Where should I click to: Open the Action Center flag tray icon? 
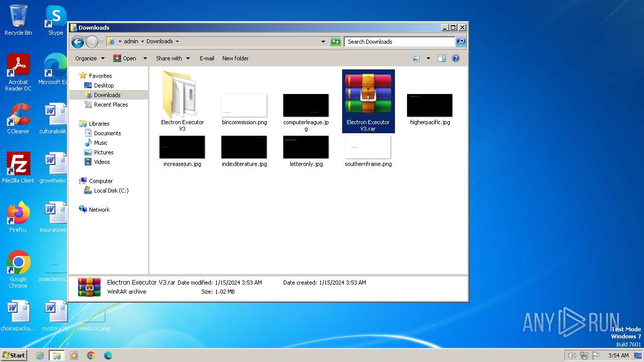(x=596, y=355)
